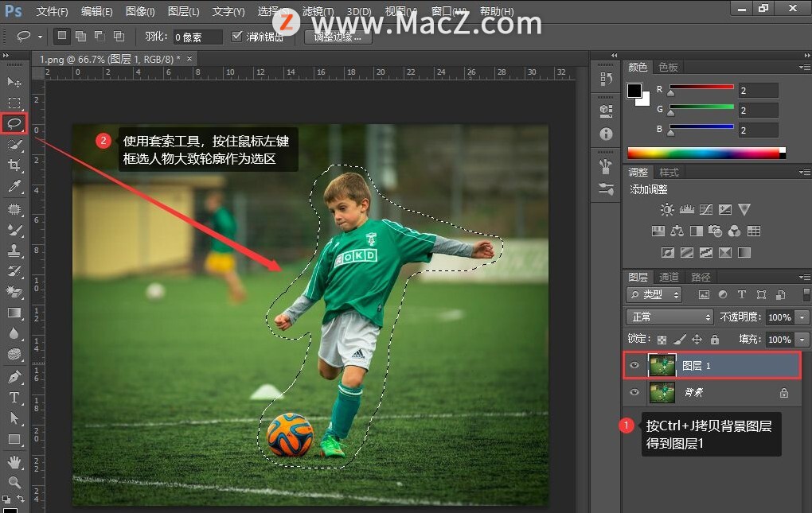Open the opacity 不透明度 slider dropdown
This screenshot has width=812, height=513.
click(802, 317)
